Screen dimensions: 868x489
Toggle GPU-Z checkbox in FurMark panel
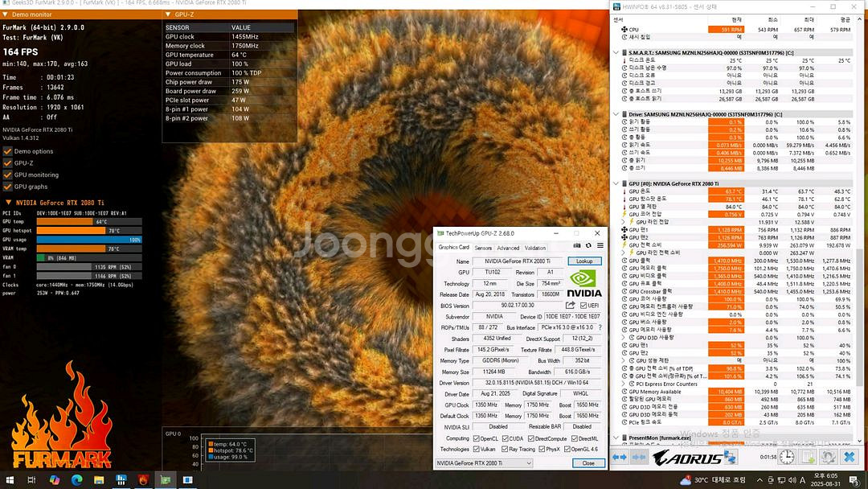tap(7, 162)
